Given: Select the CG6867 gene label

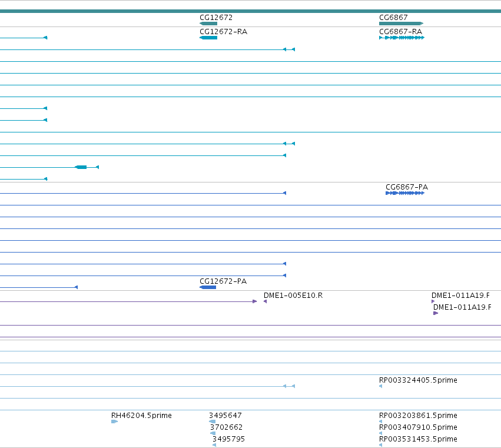Looking at the screenshot, I should [393, 17].
